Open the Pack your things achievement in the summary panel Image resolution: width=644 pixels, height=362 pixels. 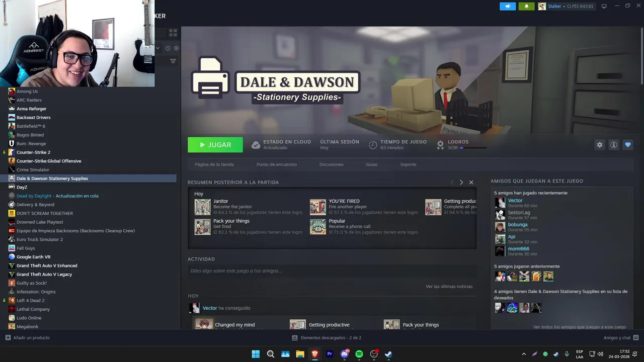point(203,227)
